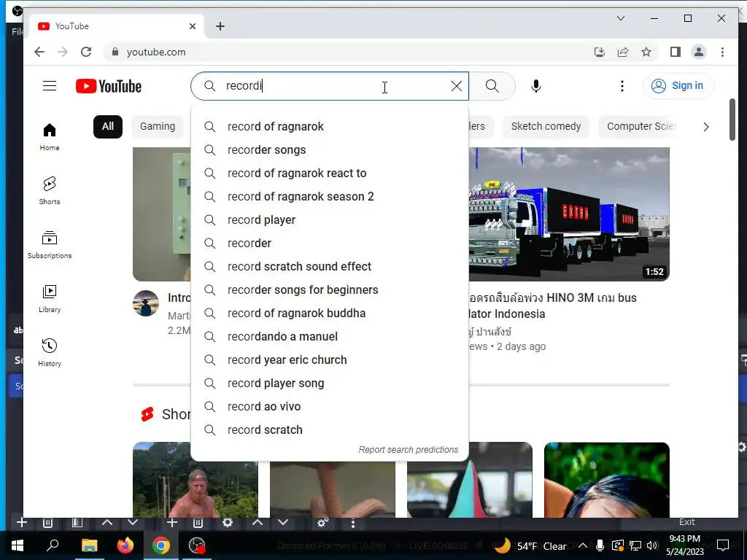Open the tab search dropdown arrow

[621, 18]
